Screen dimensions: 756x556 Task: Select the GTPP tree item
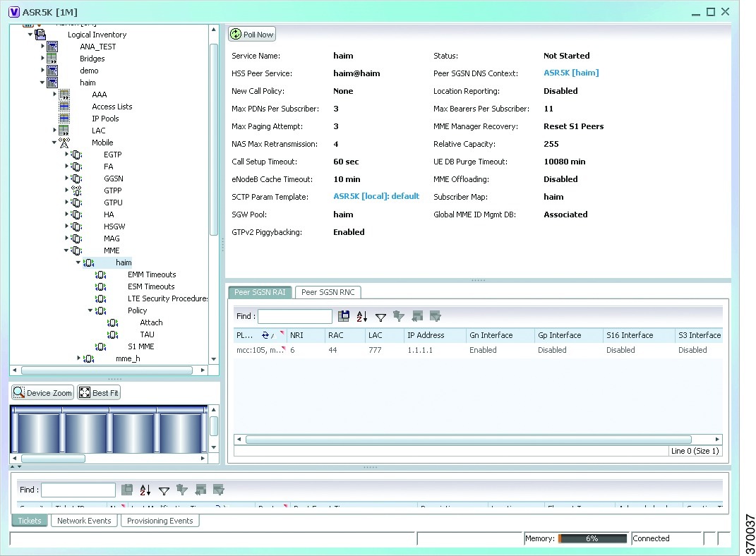(112, 191)
